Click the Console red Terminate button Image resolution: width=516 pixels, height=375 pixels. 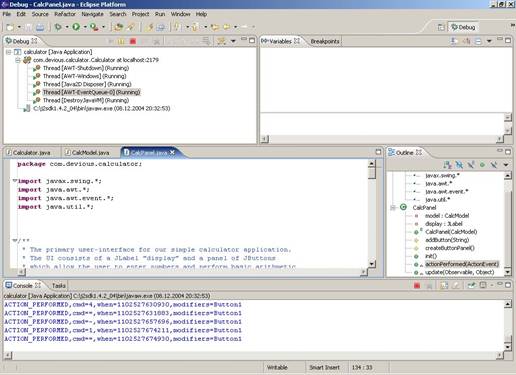point(417,285)
